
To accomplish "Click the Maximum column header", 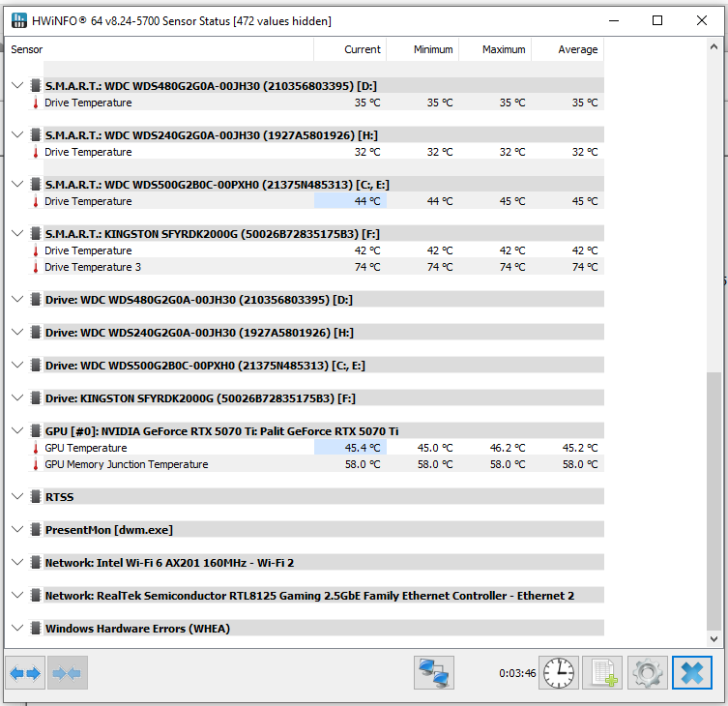I will pos(495,49).
